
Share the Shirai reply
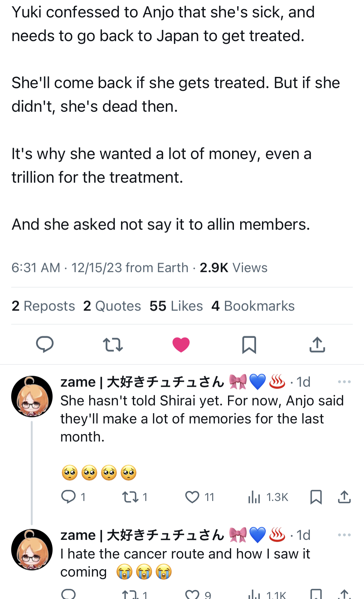point(344,497)
